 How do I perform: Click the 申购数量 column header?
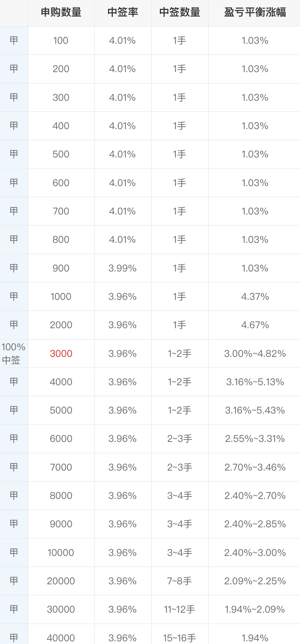61,12
